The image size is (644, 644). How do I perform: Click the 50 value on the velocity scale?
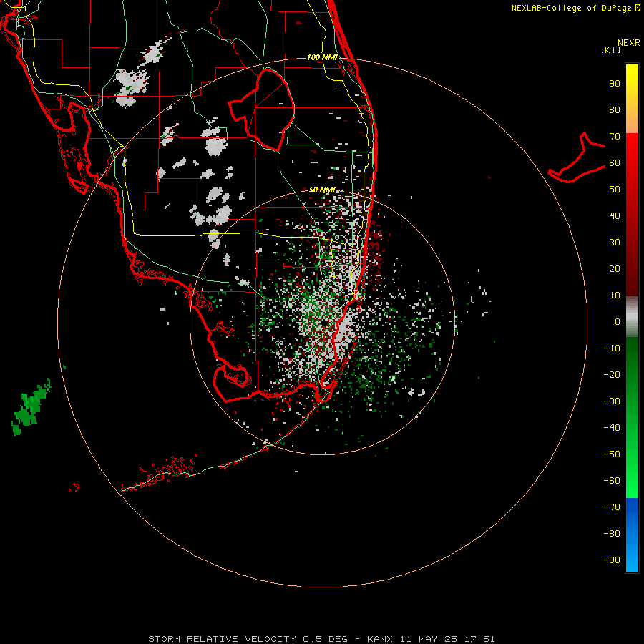tap(615, 190)
